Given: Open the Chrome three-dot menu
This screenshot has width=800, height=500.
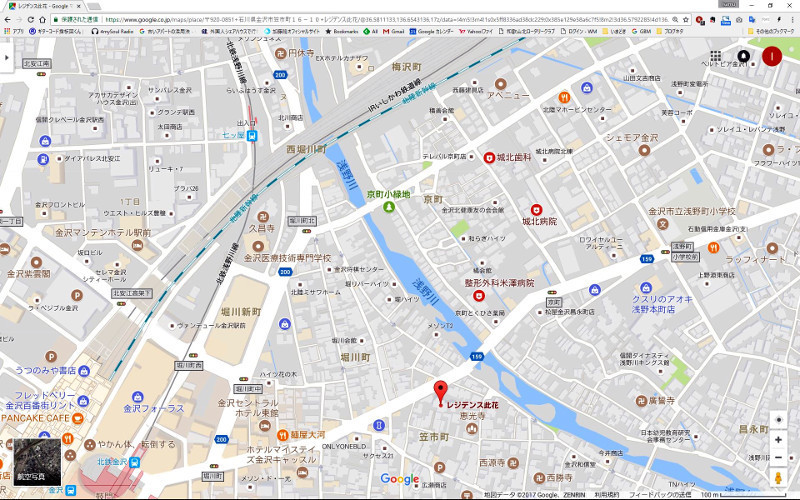Looking at the screenshot, I should point(792,19).
